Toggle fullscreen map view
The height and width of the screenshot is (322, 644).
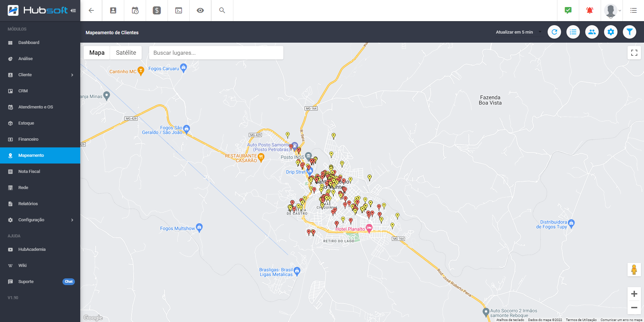pyautogui.click(x=634, y=53)
